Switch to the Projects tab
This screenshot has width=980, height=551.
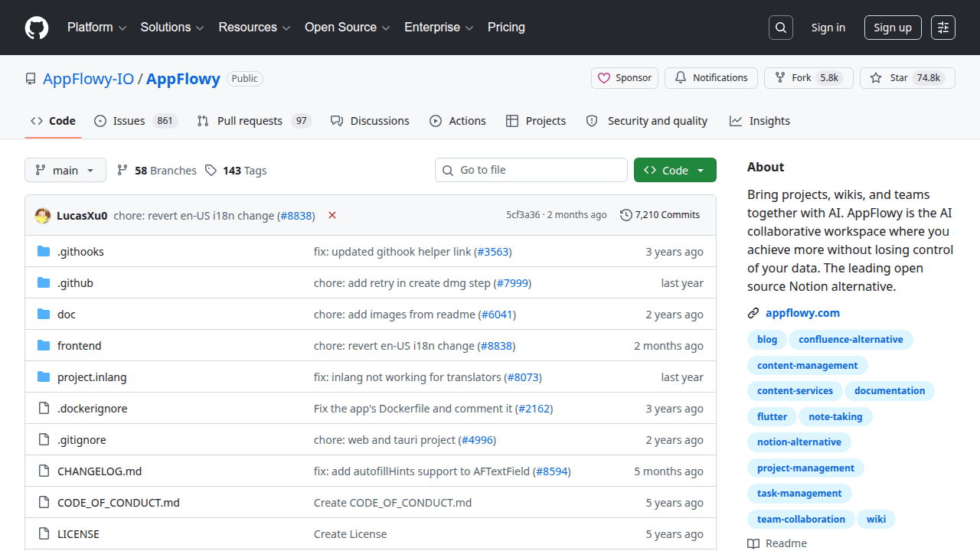(536, 121)
